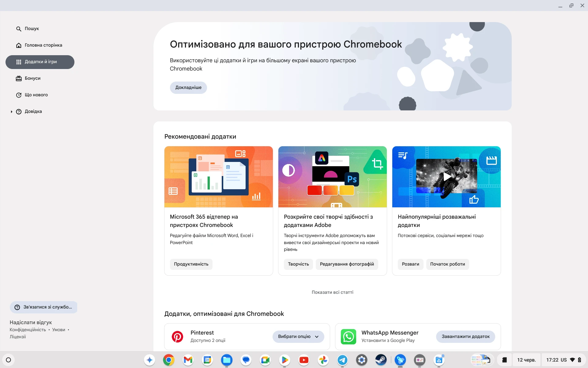Click the Microsoft 365 article title
This screenshot has width=588, height=368.
point(204,221)
